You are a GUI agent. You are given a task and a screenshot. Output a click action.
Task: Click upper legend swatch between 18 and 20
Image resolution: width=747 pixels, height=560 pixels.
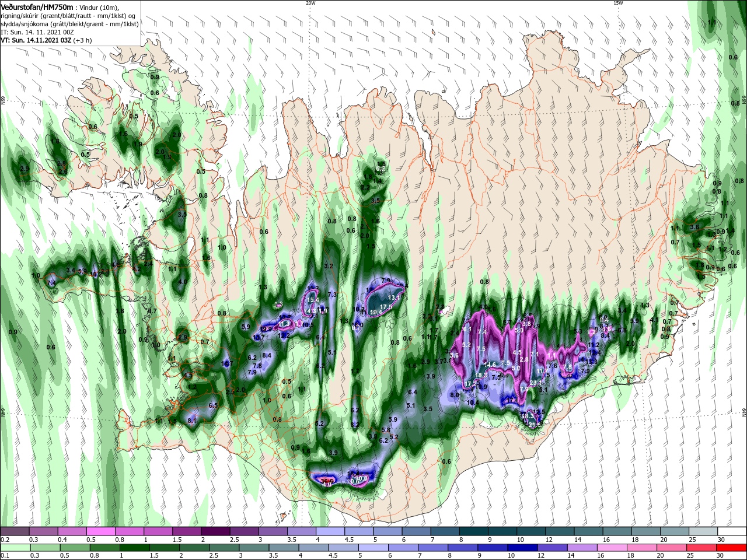[646, 531]
